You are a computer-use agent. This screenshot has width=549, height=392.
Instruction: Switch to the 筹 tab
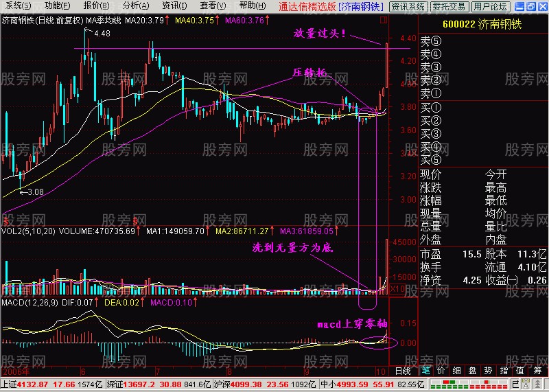537,371
